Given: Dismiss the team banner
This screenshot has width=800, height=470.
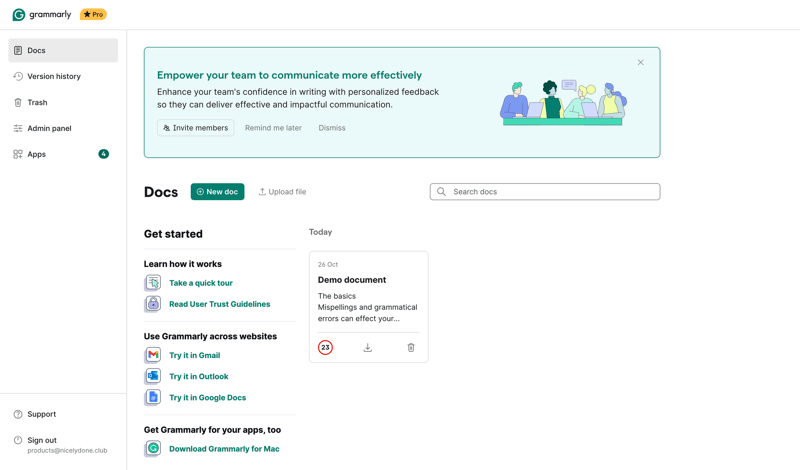Looking at the screenshot, I should tap(332, 128).
